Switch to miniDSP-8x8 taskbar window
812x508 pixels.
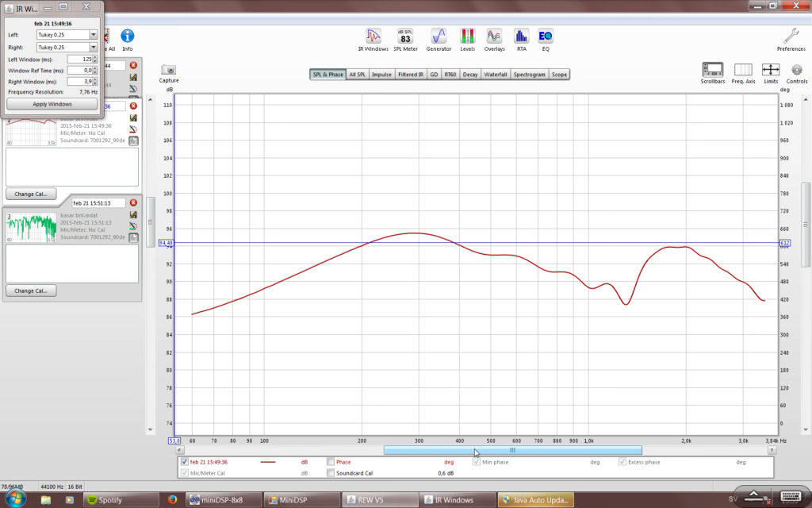(x=223, y=500)
